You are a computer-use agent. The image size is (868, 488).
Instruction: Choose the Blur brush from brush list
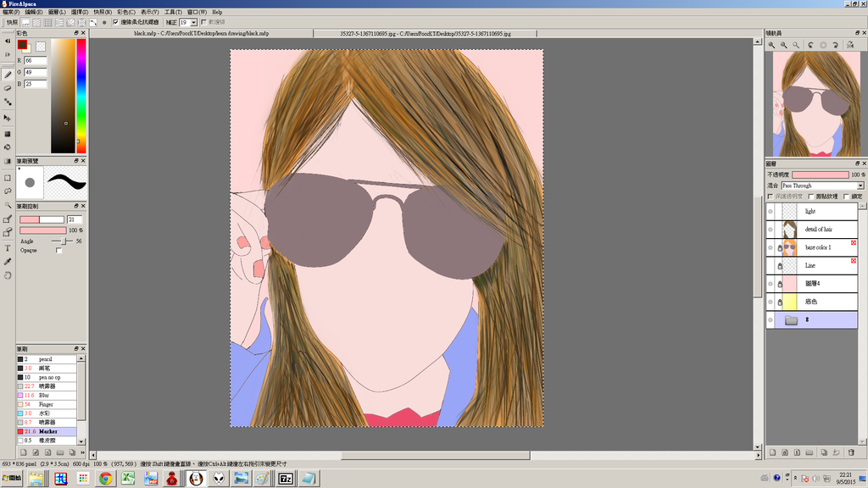[45, 396]
